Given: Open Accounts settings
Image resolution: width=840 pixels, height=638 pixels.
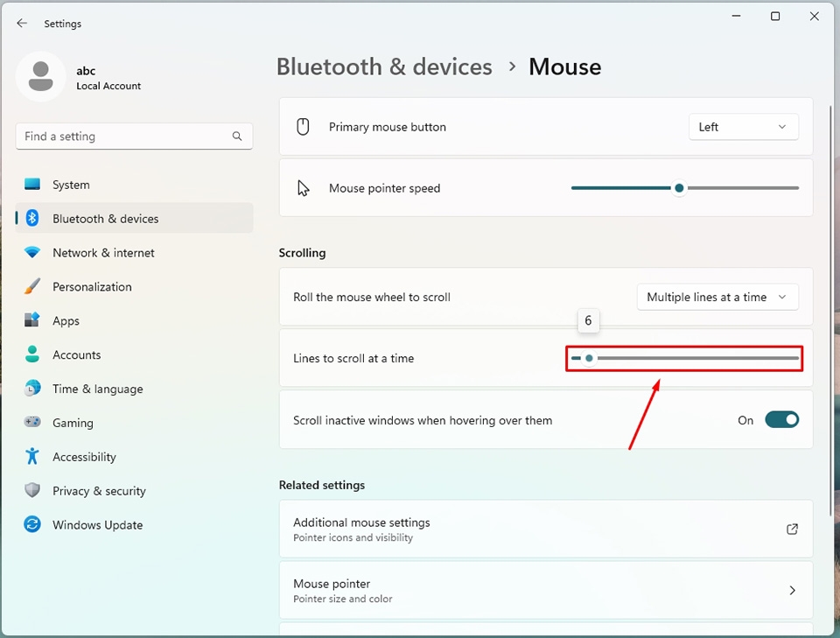Looking at the screenshot, I should [x=134, y=354].
